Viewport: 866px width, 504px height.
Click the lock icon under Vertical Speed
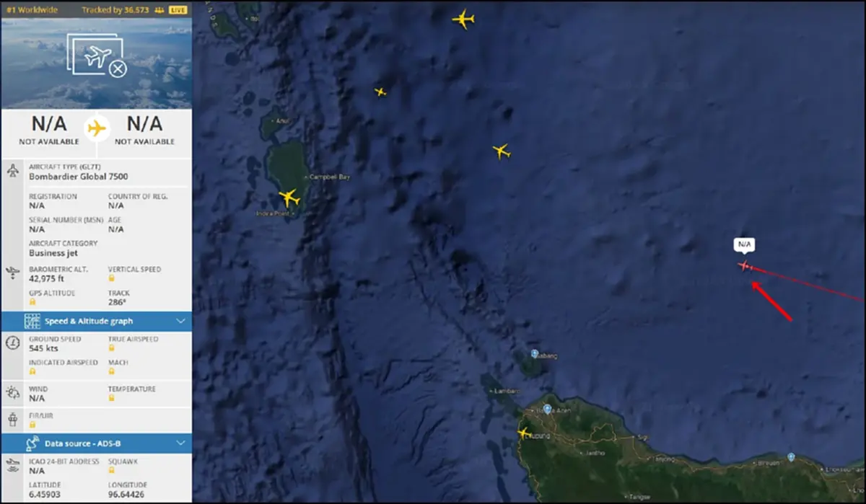(x=112, y=278)
